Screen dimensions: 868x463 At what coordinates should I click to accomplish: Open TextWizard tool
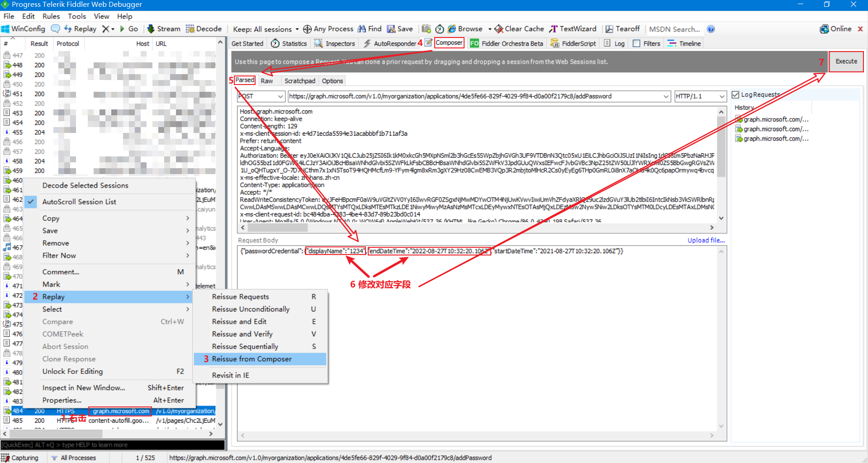click(x=573, y=29)
